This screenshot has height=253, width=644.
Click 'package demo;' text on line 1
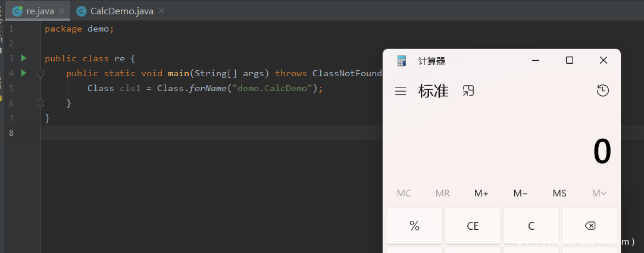79,29
